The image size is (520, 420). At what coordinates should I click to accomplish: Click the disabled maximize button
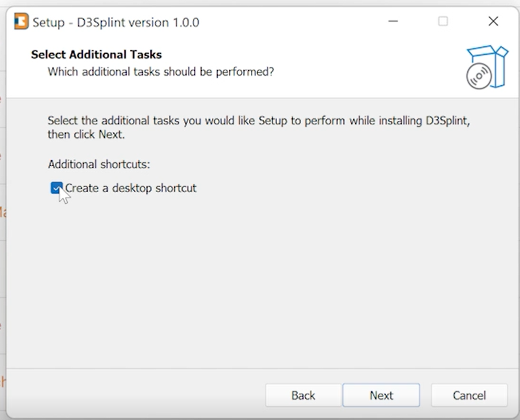coord(443,21)
